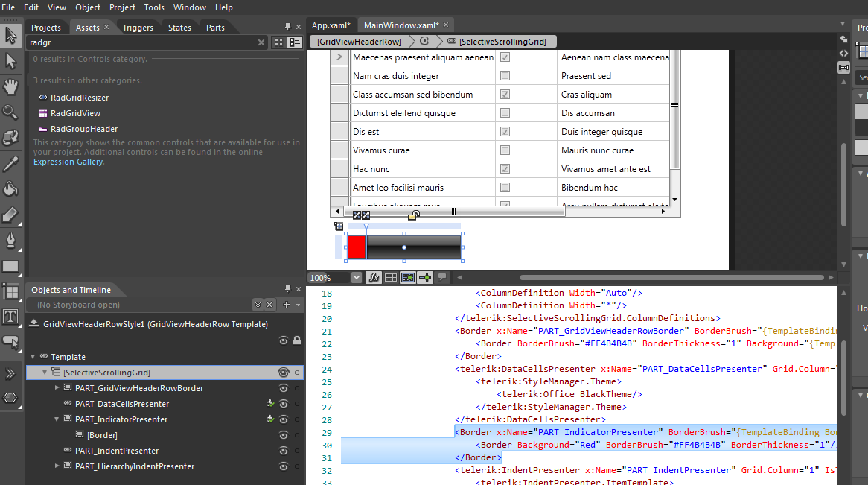Switch to the Triggers tab

(138, 28)
